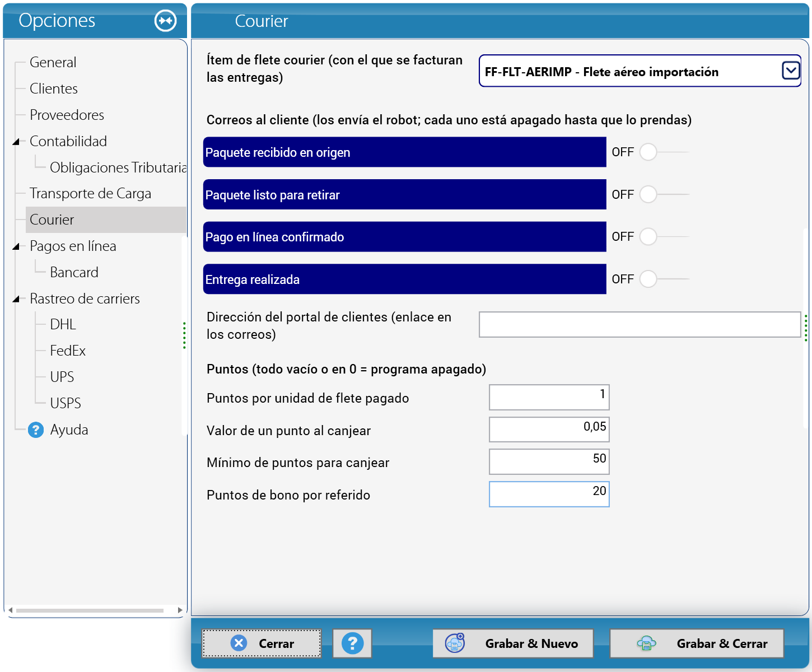Click Puntos de bono por referido field
812x672 pixels.
click(x=549, y=494)
